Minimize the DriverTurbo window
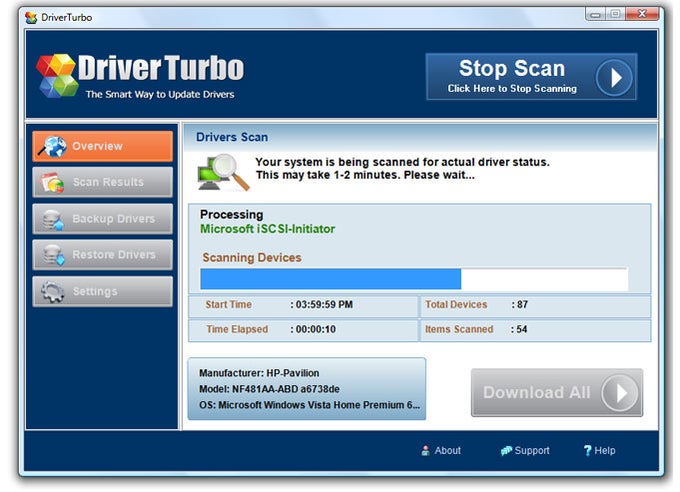Viewport: 680px width, 492px height. point(595,15)
